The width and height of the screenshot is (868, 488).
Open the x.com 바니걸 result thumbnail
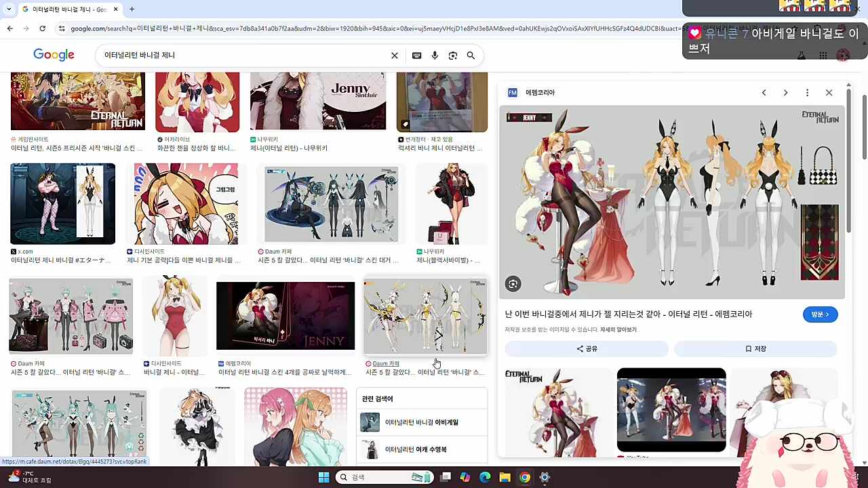click(x=62, y=203)
